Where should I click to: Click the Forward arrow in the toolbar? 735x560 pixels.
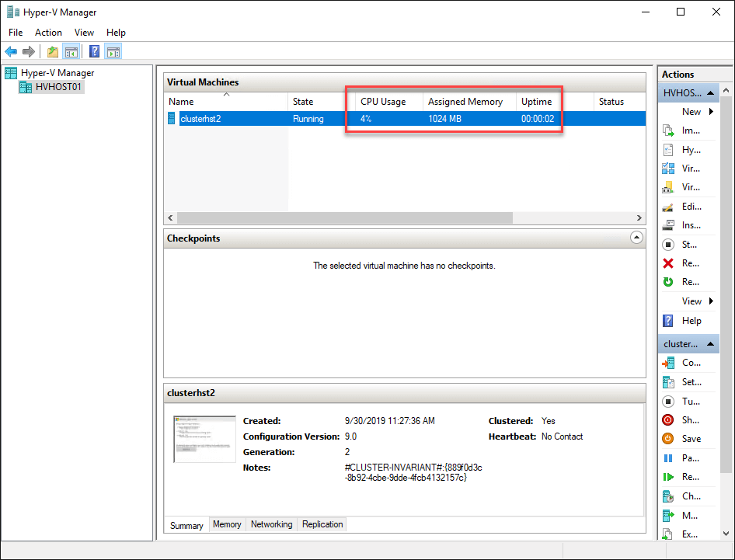[29, 51]
